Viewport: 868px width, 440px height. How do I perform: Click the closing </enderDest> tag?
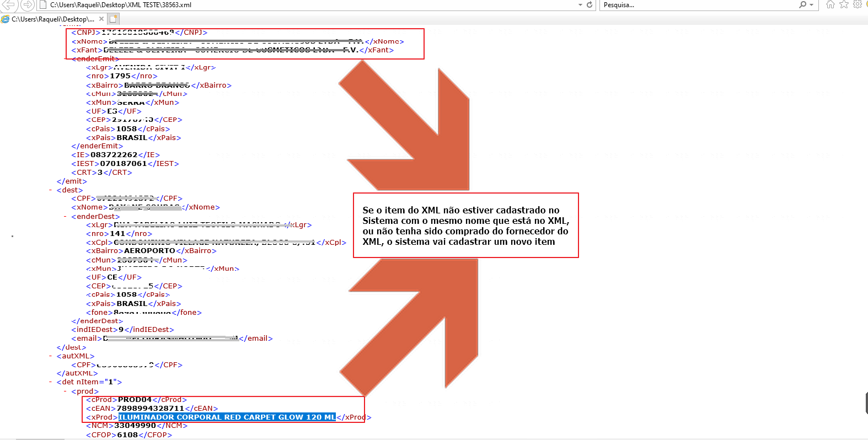[x=97, y=321]
